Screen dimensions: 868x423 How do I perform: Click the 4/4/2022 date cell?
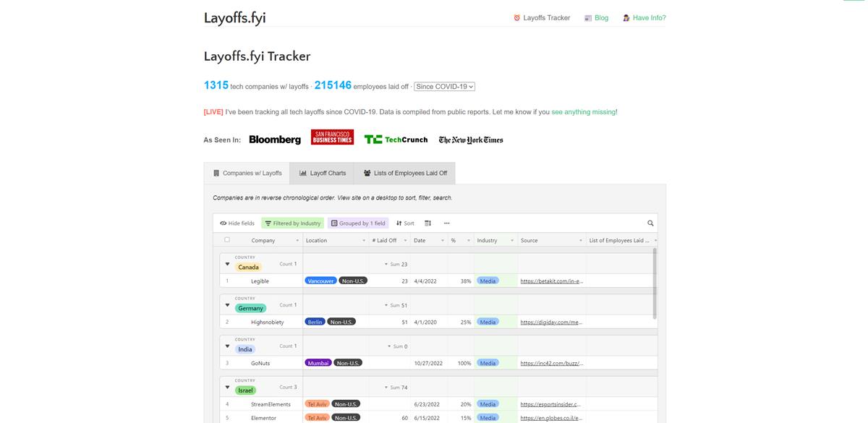[430, 281]
